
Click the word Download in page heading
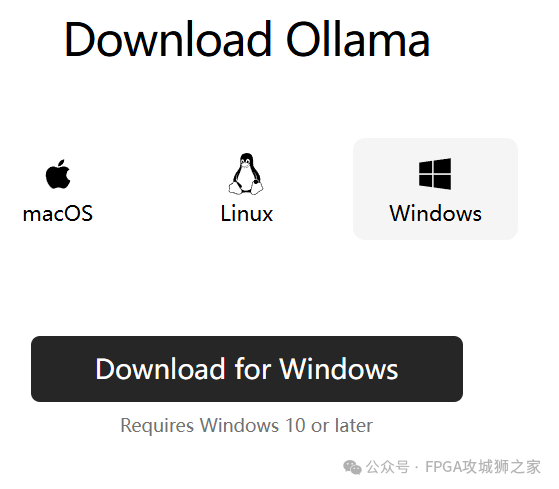point(168,39)
